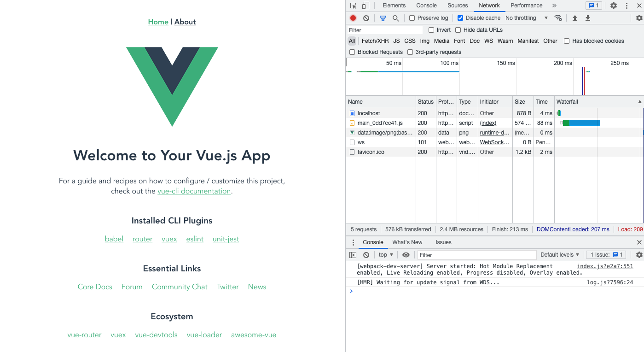Select the localhost request row
The height and width of the screenshot is (352, 644).
(x=495, y=113)
